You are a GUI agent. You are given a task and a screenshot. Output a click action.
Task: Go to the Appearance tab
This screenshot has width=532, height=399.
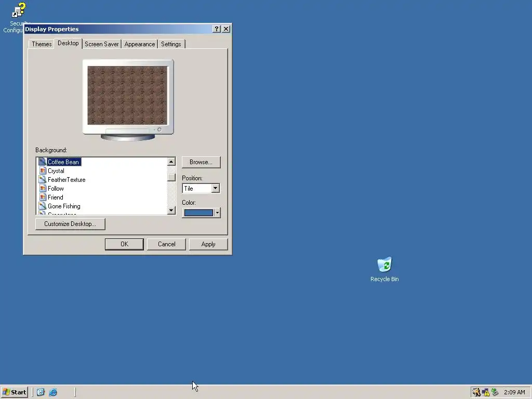pos(139,44)
